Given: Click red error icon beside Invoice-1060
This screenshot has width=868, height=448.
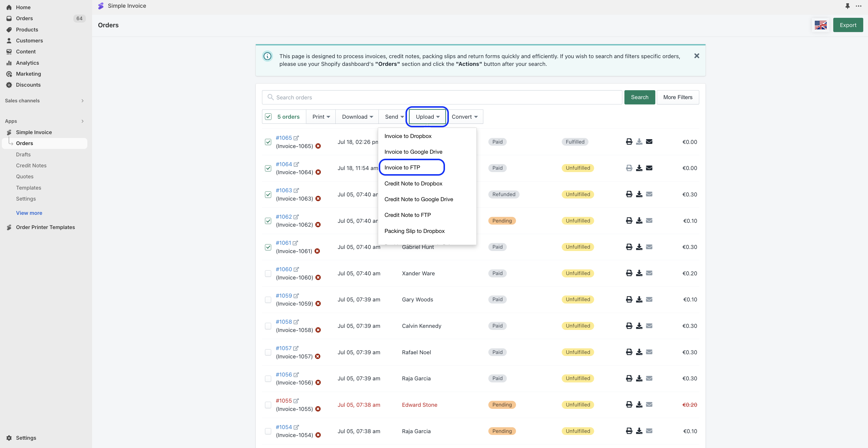Looking at the screenshot, I should coord(318,278).
